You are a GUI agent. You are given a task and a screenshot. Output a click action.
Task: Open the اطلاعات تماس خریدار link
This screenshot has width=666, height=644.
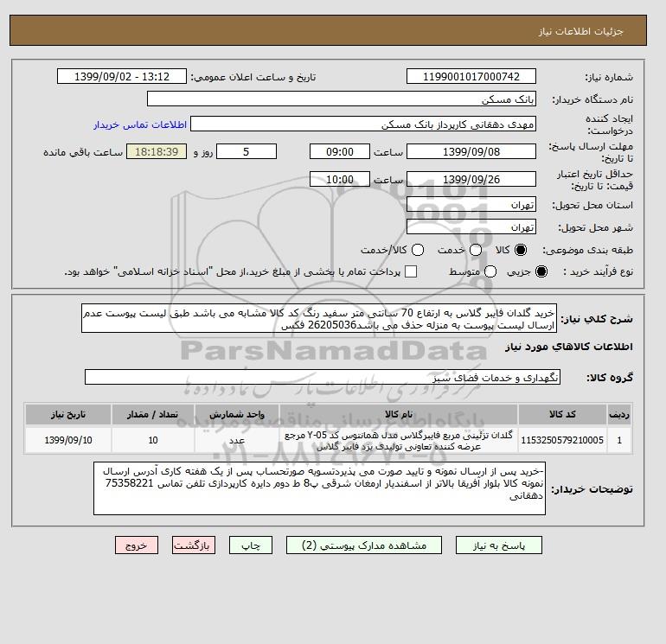(x=140, y=124)
